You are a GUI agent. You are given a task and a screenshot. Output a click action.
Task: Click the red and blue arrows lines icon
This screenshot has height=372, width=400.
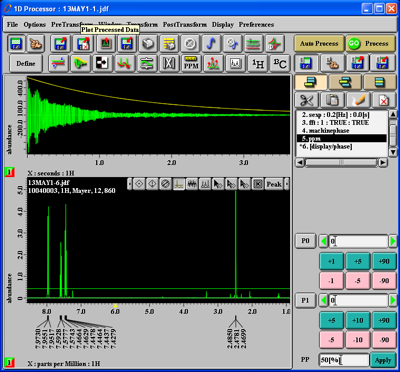pyautogui.click(x=58, y=63)
